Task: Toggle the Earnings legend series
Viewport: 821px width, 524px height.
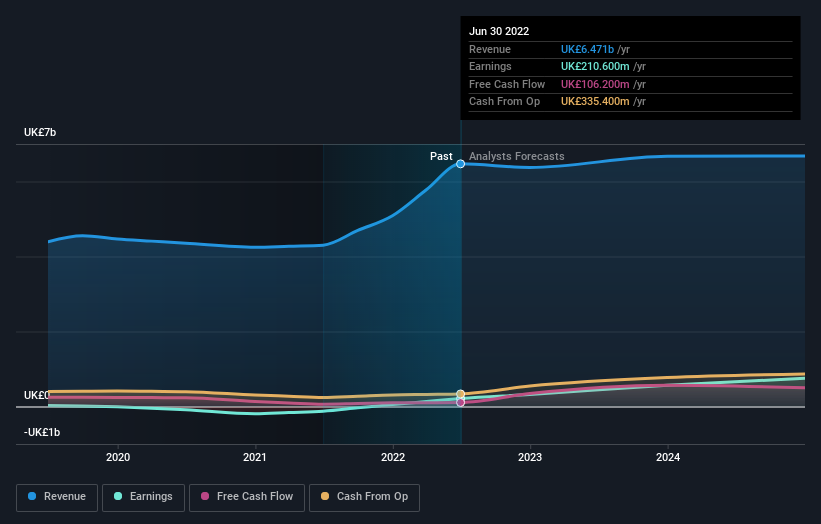Action: point(143,497)
